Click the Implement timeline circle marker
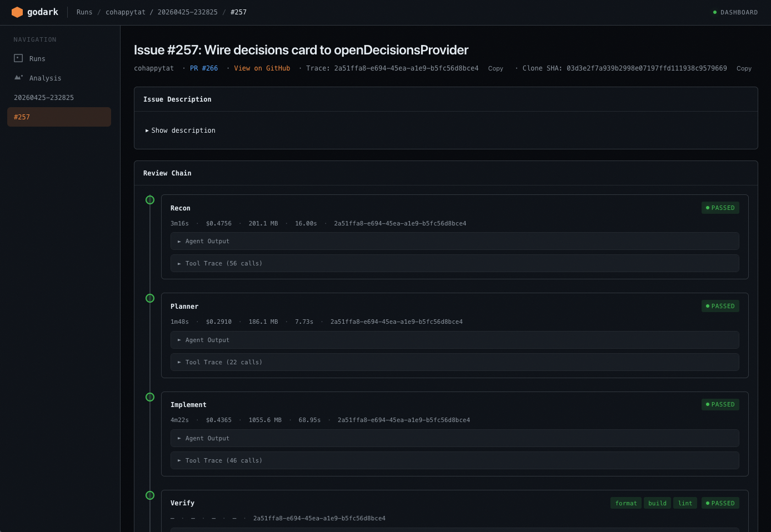 (x=150, y=397)
